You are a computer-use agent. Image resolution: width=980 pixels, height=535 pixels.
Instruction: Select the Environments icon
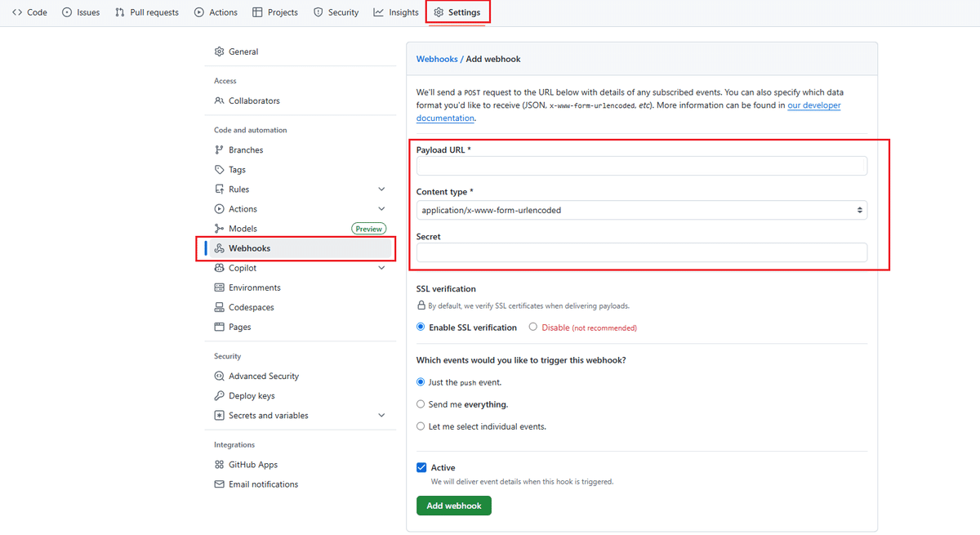point(219,287)
